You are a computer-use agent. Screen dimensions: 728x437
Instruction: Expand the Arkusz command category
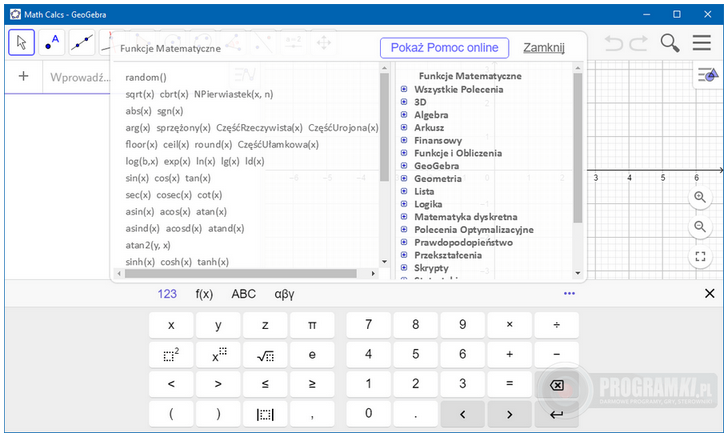click(404, 127)
